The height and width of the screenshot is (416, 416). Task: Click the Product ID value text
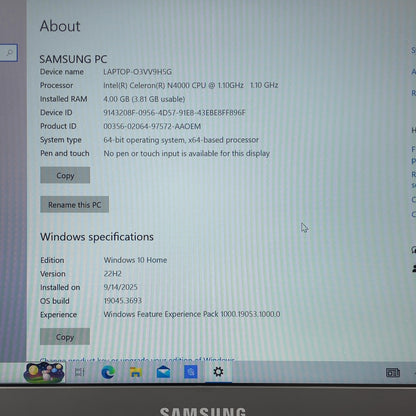pos(152,126)
